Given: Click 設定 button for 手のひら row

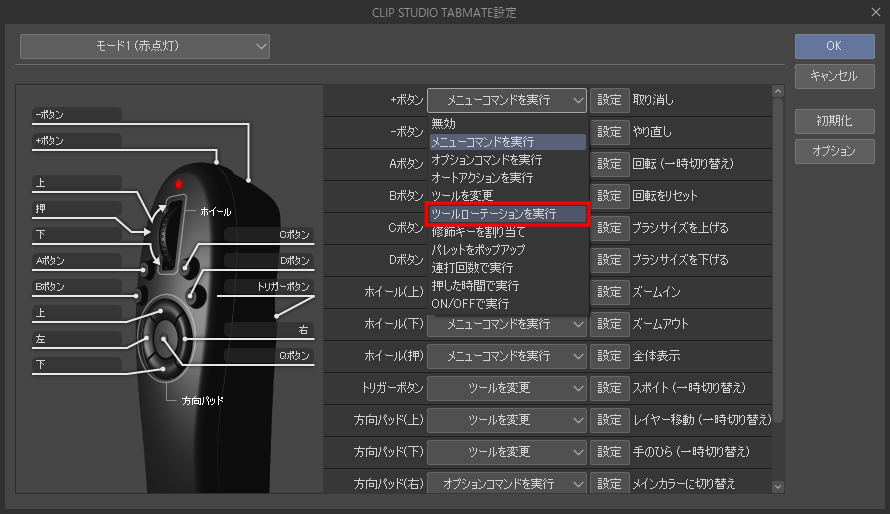Looking at the screenshot, I should pyautogui.click(x=610, y=452).
